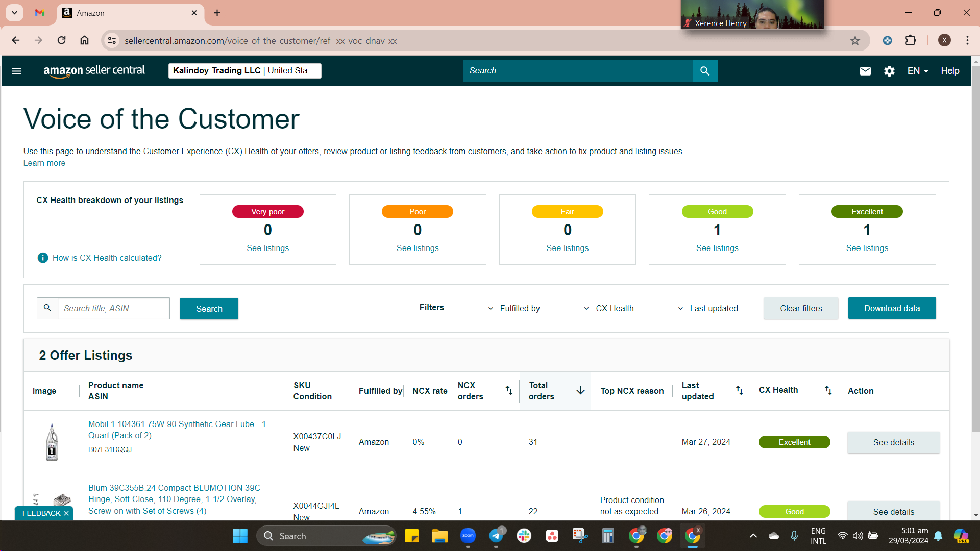Click the magnifier icon beside Search title field
The image size is (980, 551).
click(47, 308)
